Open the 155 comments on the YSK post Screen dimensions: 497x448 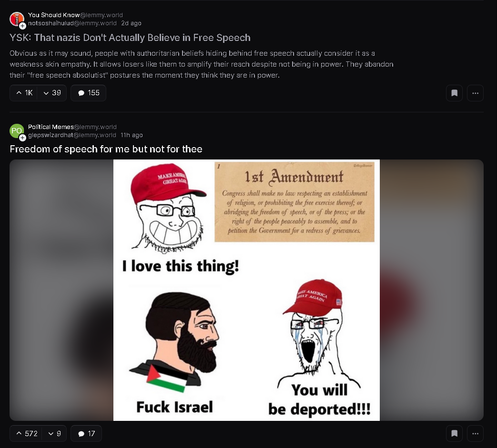click(89, 93)
